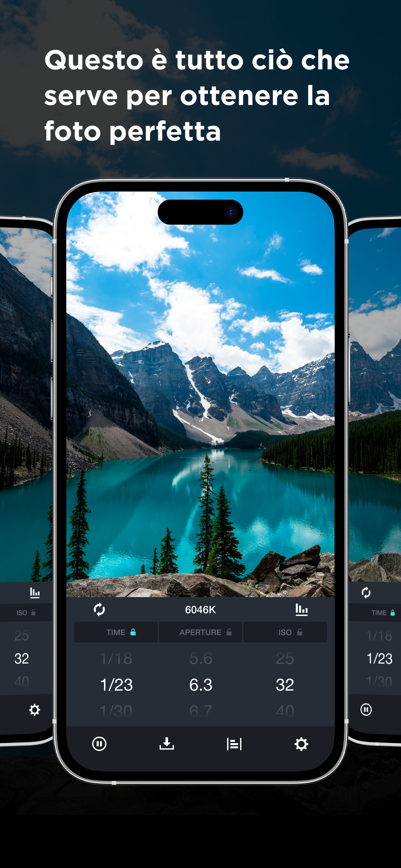Select the ISO column header on center phone
401x868 pixels.
tap(285, 632)
